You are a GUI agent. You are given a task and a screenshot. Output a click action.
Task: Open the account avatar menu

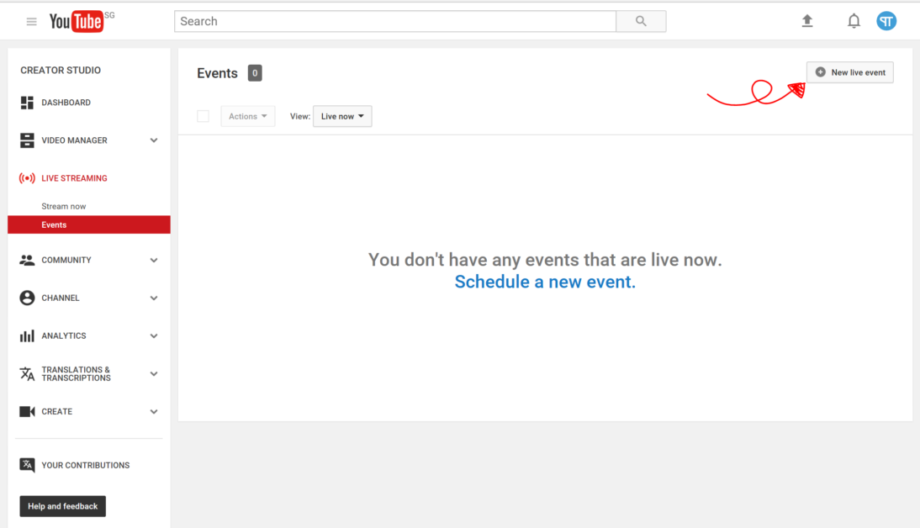(x=886, y=21)
